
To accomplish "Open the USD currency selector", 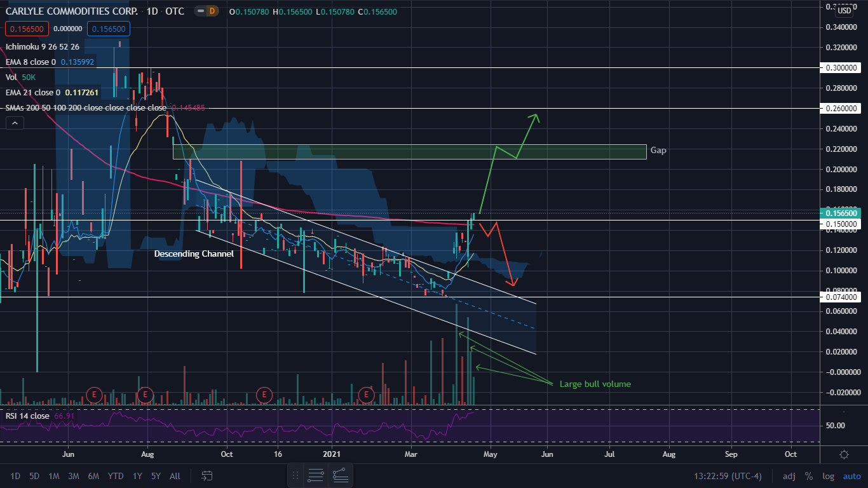I will tap(844, 10).
